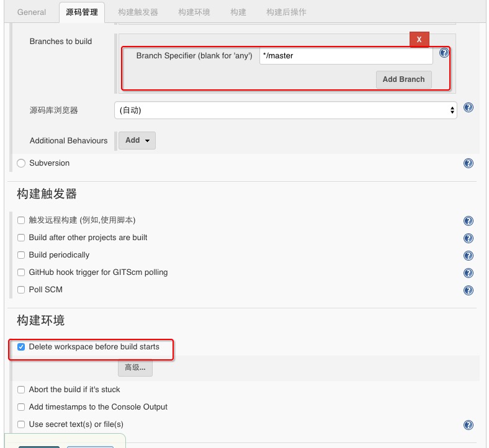Switch to the General tab
Image resolution: width=489 pixels, height=448 pixels.
32,12
